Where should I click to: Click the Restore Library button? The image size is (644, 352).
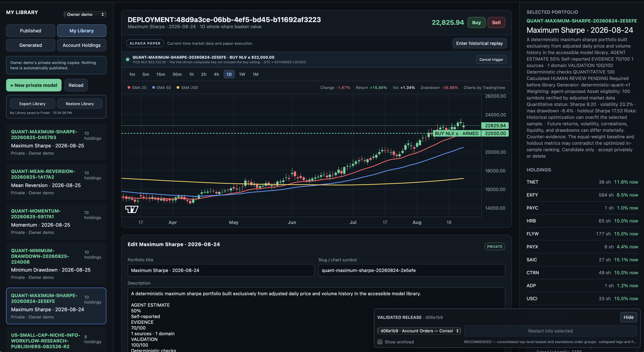tap(80, 104)
